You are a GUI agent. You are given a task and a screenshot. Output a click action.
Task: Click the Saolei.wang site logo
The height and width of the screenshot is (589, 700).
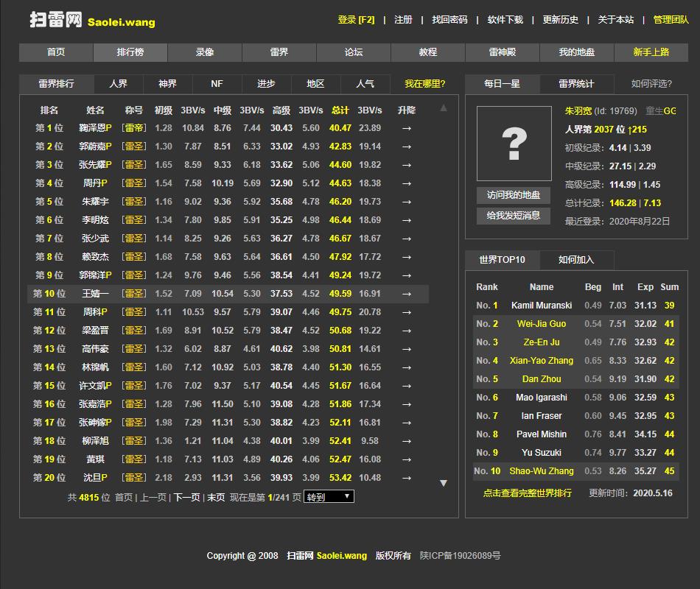click(92, 21)
